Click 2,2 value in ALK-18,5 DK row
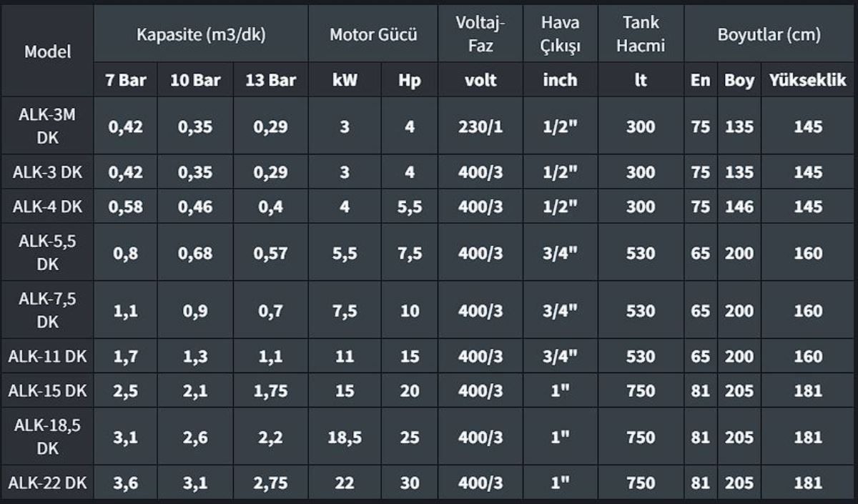858x504 pixels. click(x=270, y=438)
